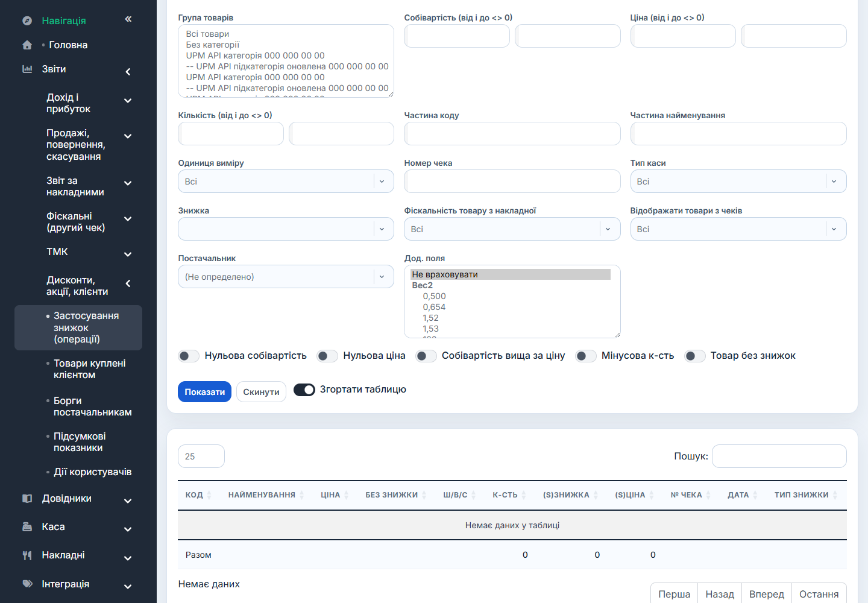Click the Скинути button
This screenshot has width=868, height=603.
(261, 392)
